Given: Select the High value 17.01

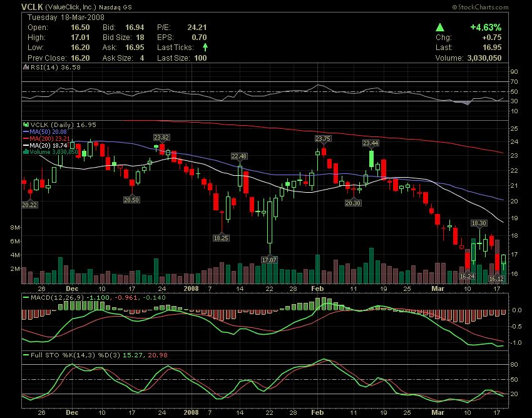Looking at the screenshot, I should [x=80, y=38].
